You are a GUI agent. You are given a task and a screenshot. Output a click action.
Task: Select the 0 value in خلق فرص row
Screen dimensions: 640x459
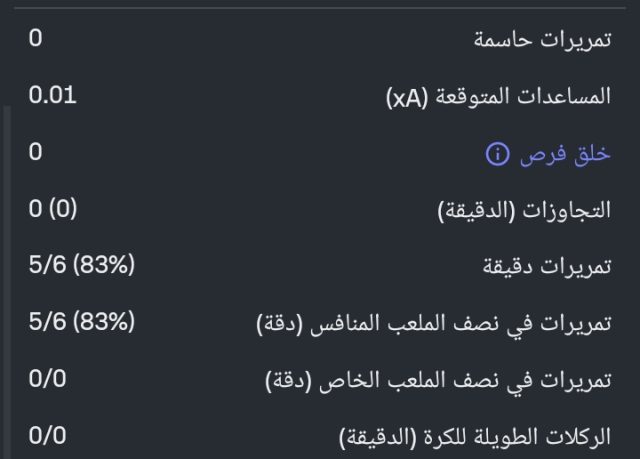click(x=36, y=153)
